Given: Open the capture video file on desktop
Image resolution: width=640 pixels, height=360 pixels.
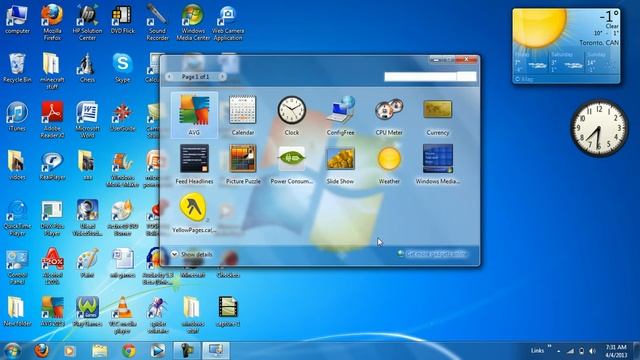Looking at the screenshot, I should (x=228, y=312).
